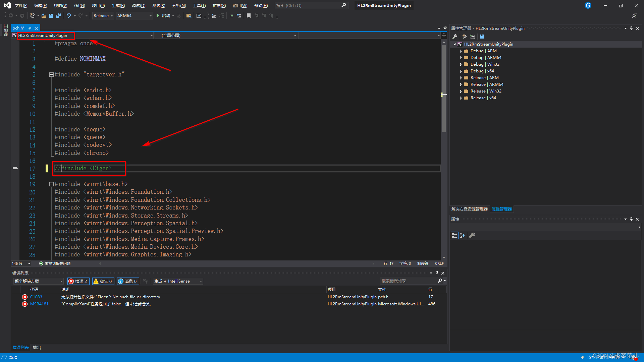Pin the pch.h tab

[x=30, y=28]
